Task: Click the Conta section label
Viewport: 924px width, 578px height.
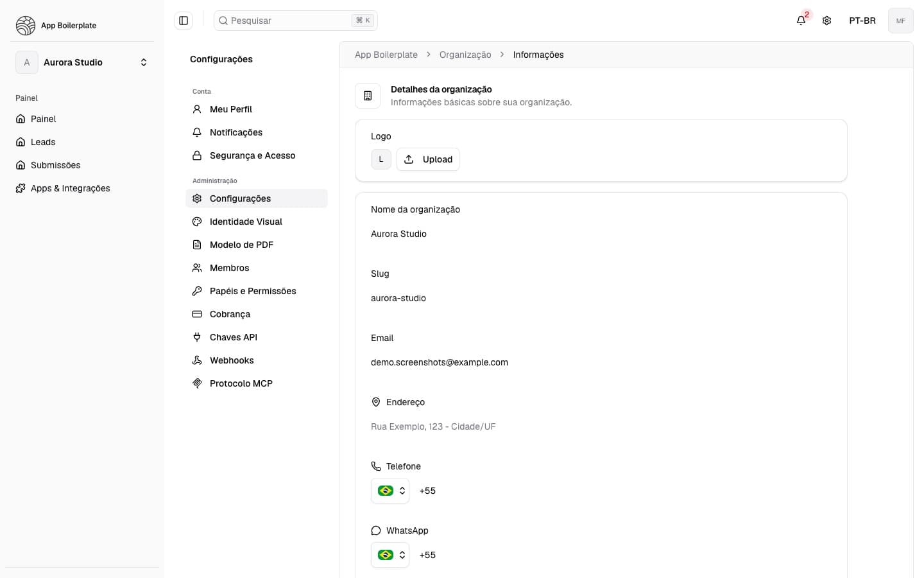Action: click(201, 92)
